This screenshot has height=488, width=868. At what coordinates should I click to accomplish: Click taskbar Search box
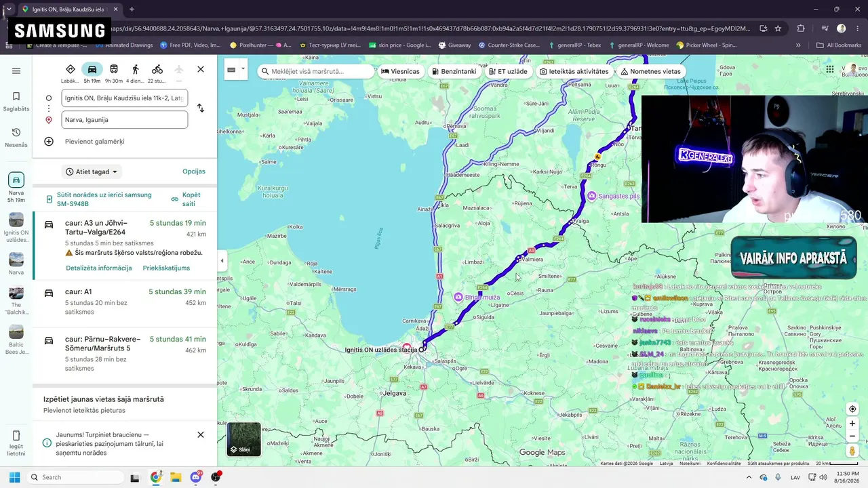[x=75, y=477]
